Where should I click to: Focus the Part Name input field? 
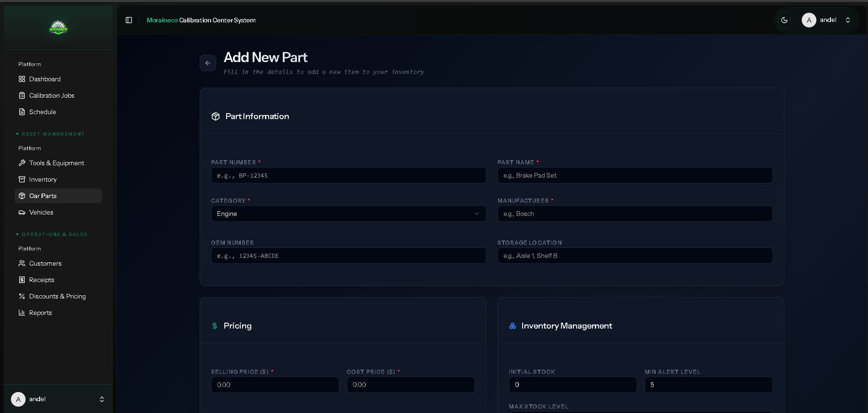[635, 175]
